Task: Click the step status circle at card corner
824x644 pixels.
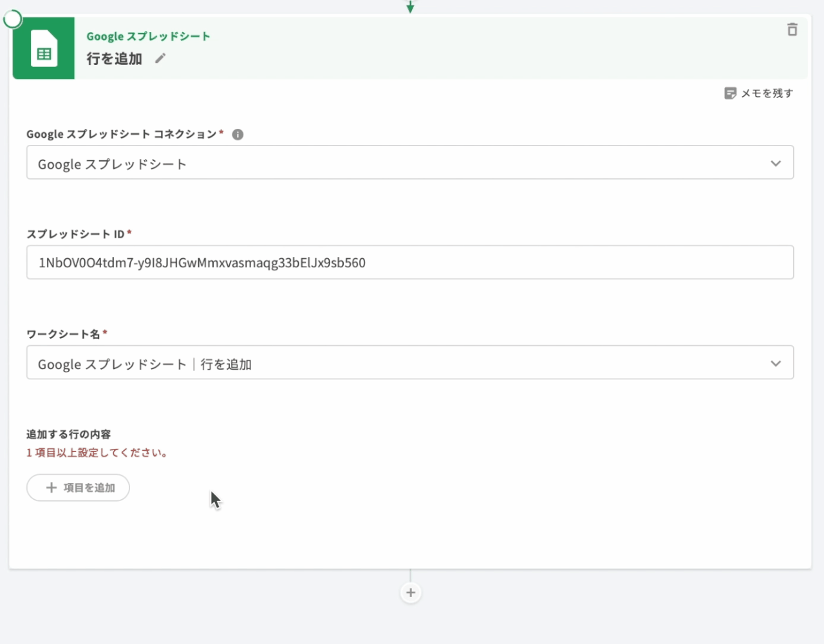Action: 13,19
